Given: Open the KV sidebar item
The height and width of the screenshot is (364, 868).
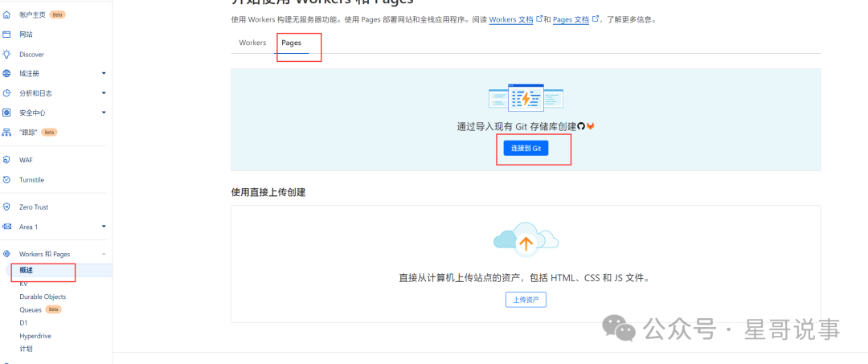Looking at the screenshot, I should pyautogui.click(x=23, y=283).
